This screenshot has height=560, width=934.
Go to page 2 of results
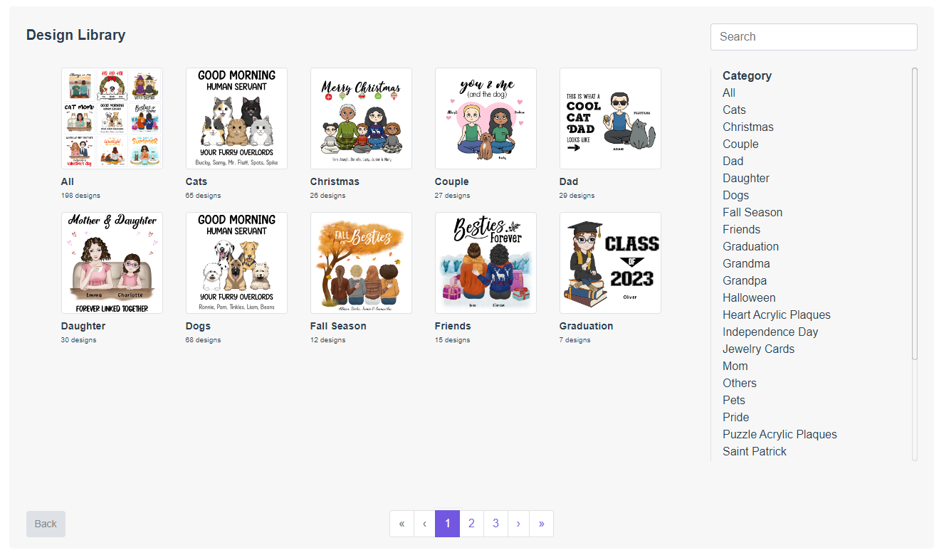point(471,523)
